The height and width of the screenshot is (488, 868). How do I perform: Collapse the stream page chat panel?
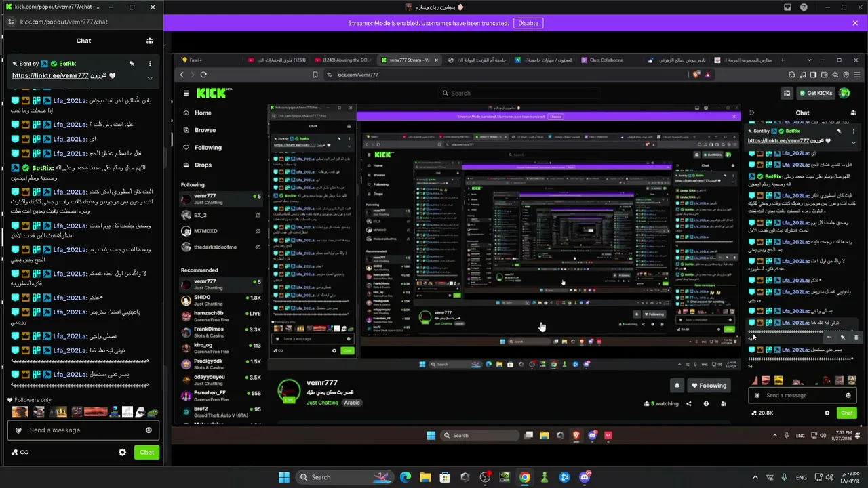[x=752, y=113]
